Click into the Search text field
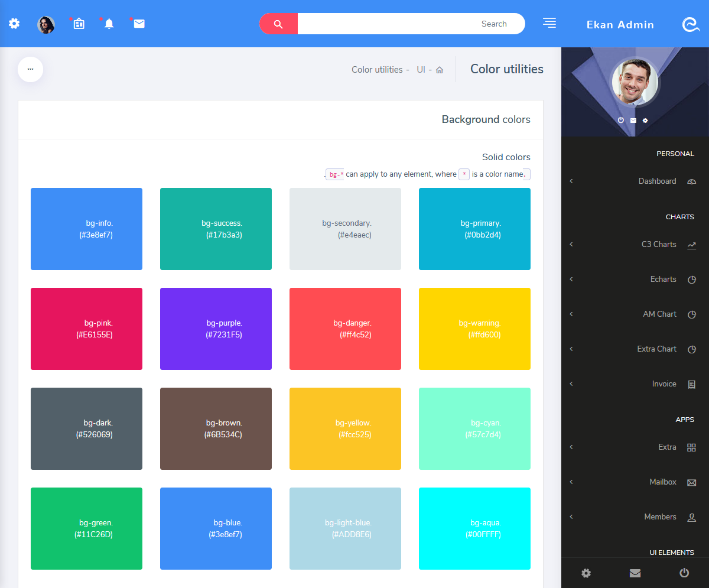The width and height of the screenshot is (709, 588). (x=402, y=24)
